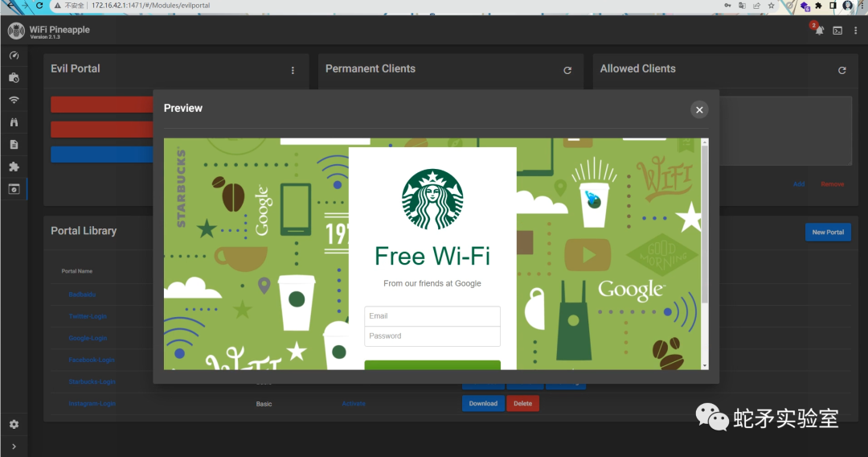
Task: Refresh the Permanent Clients list
Action: (567, 70)
